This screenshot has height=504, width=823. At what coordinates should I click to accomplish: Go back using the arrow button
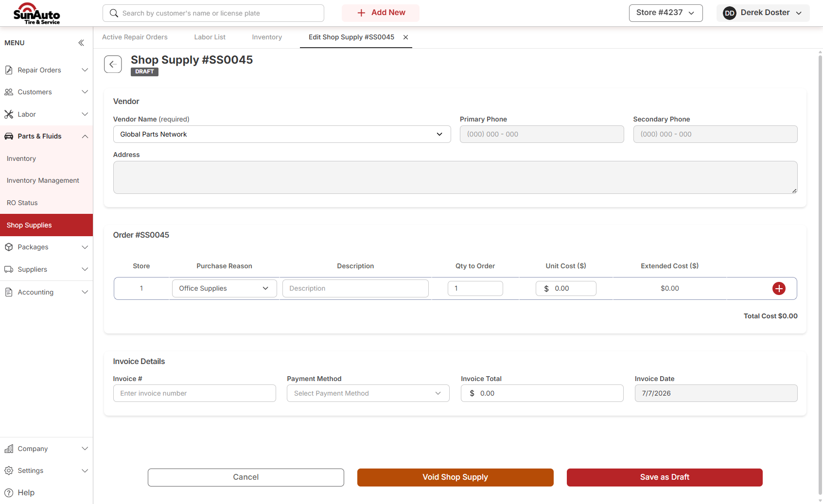[113, 64]
